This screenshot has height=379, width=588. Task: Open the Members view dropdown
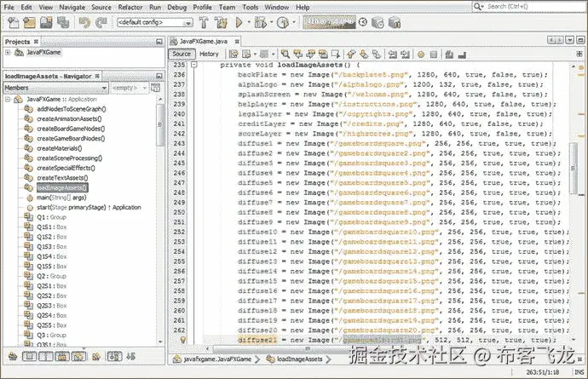click(x=56, y=88)
